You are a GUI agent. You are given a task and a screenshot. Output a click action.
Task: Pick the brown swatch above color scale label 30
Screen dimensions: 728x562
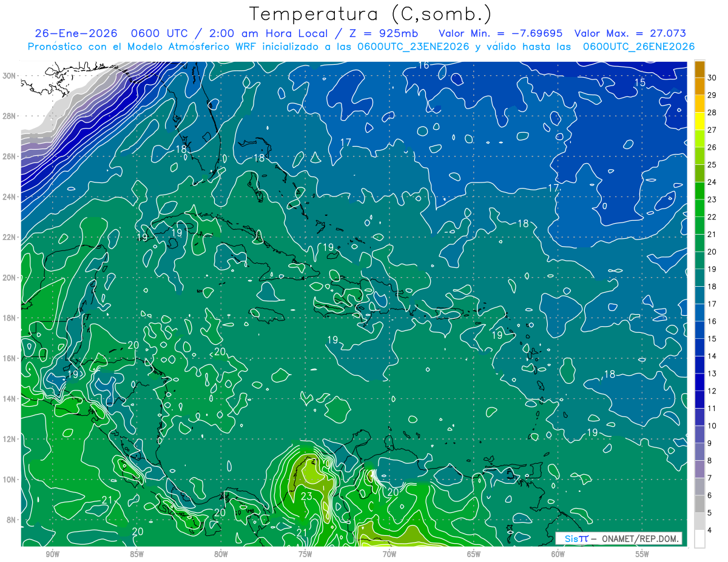(x=699, y=69)
